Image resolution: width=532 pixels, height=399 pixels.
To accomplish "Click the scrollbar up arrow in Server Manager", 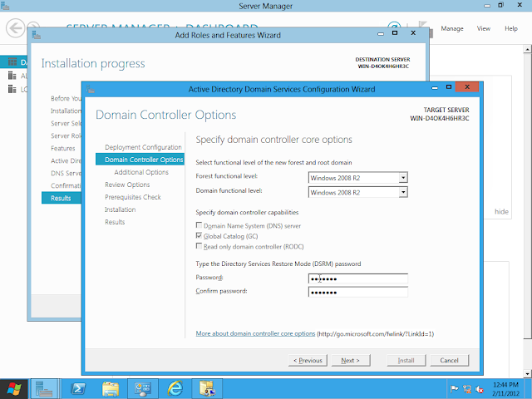I will pyautogui.click(x=527, y=50).
